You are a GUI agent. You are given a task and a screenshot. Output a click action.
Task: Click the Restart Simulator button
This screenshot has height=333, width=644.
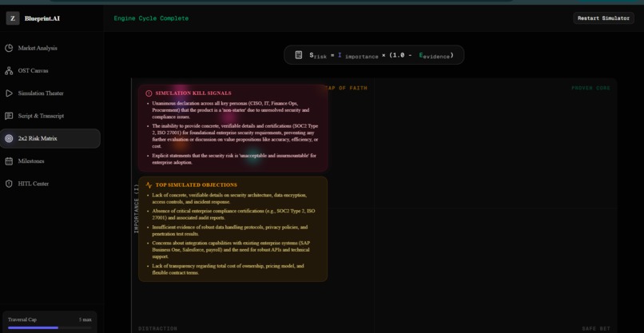pos(603,18)
